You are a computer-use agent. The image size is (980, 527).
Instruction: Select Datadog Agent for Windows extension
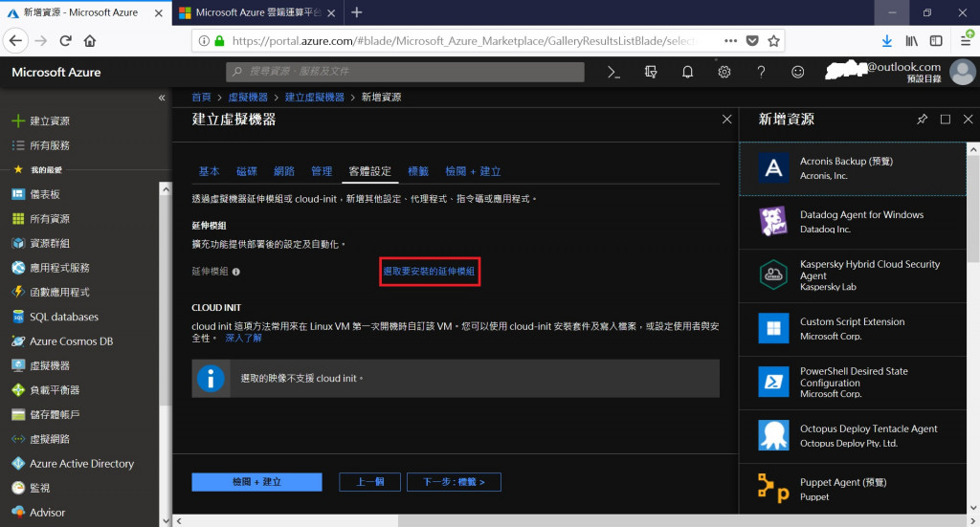(853, 222)
